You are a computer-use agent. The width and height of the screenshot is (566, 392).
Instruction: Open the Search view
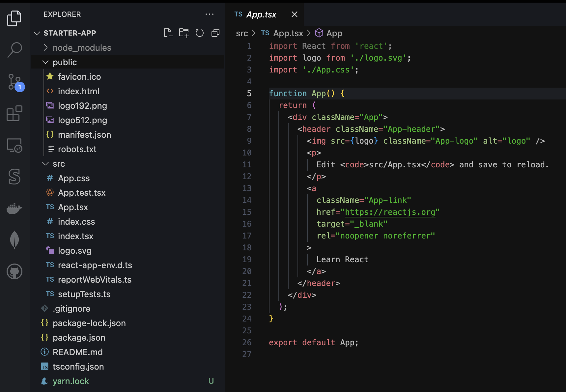click(x=14, y=50)
